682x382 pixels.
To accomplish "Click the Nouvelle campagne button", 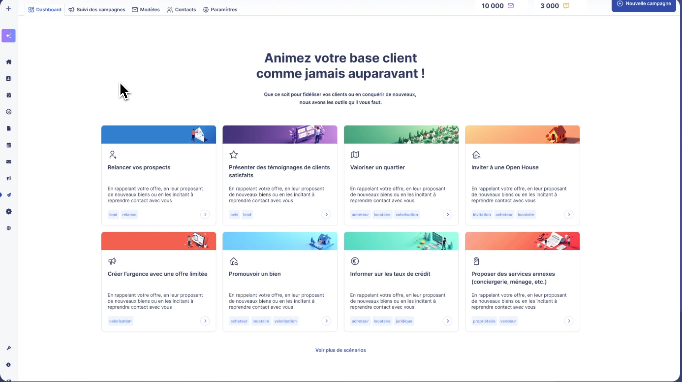I will [x=644, y=4].
